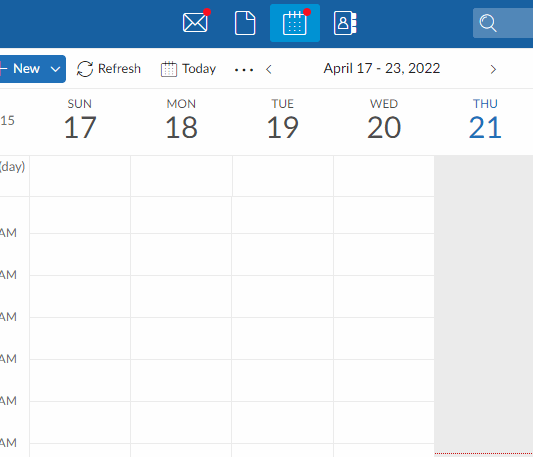
Task: Select Sunday 17 column header
Action: pos(80,119)
